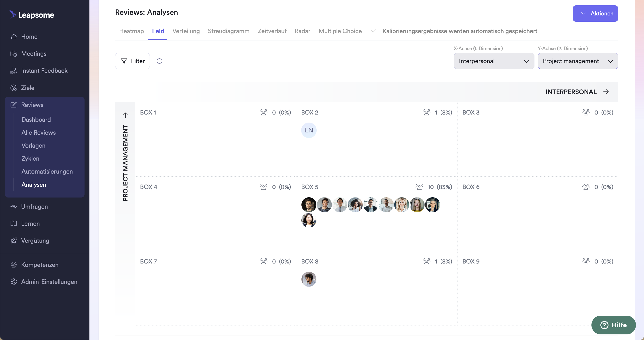644x340 pixels.
Task: Click the Reviews pencil icon
Action: click(14, 105)
